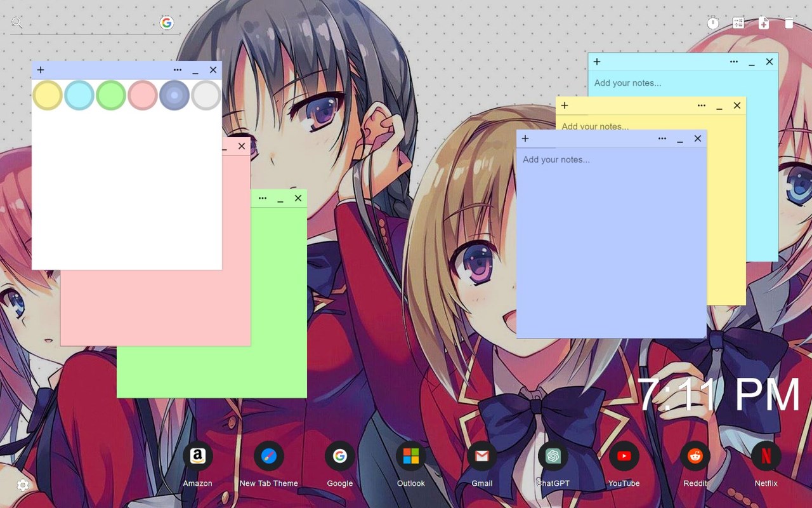Click the yellow note's 'Add your notes...' text
The height and width of the screenshot is (508, 812).
click(595, 126)
